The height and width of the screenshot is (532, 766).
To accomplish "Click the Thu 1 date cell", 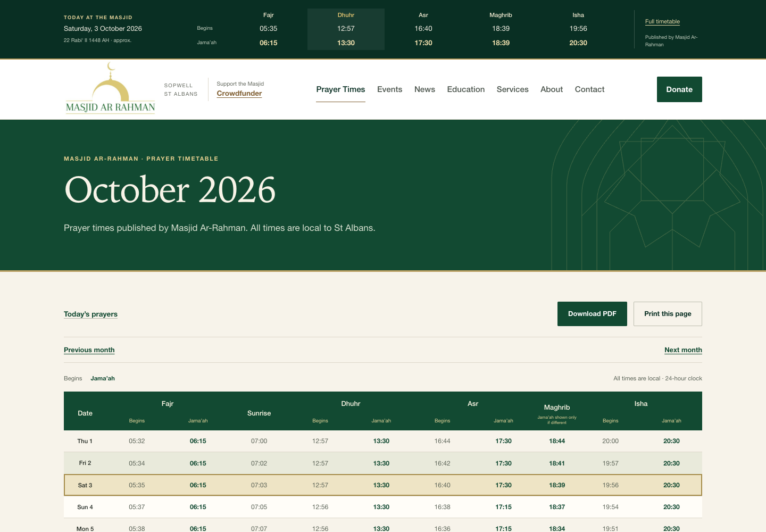I will click(x=85, y=441).
